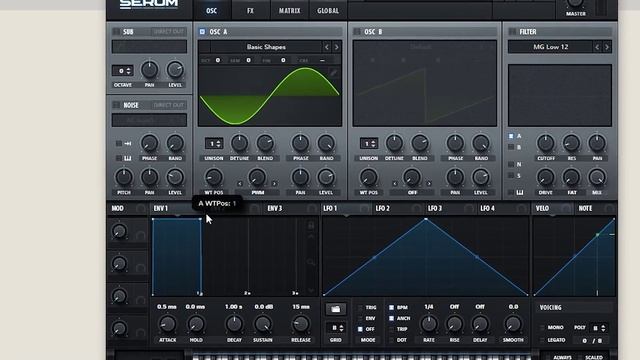Select next OSC A wavetable

[336, 47]
